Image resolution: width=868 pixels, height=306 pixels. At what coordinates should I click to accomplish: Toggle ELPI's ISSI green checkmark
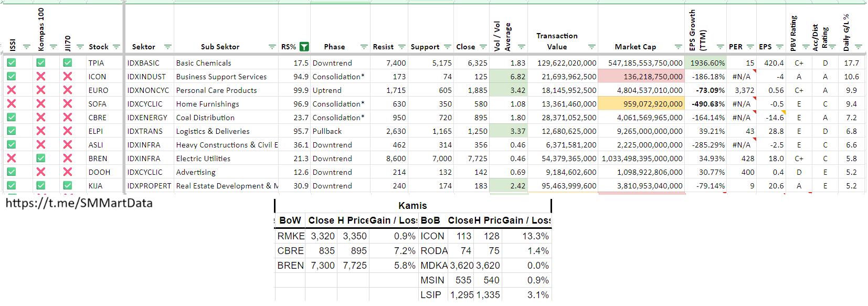[11, 131]
